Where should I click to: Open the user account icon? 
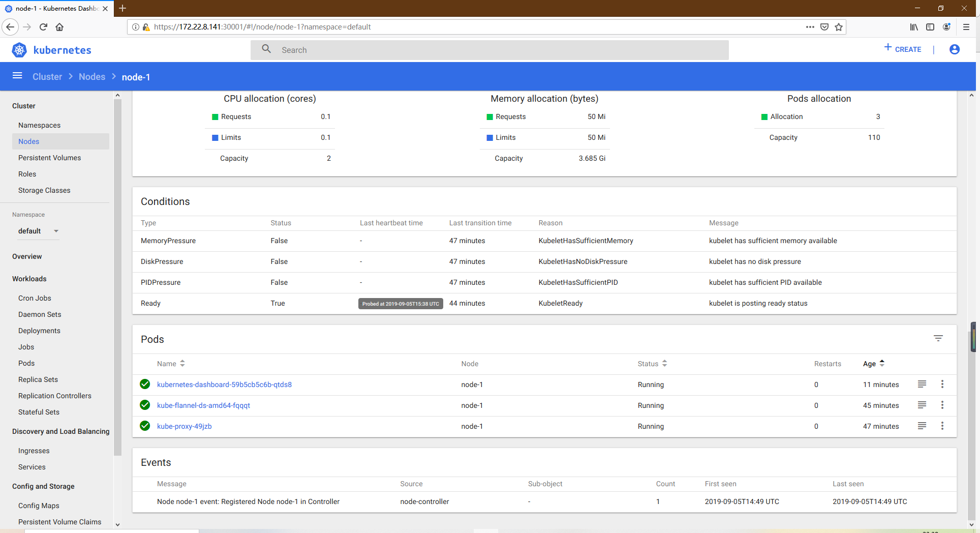pyautogui.click(x=954, y=49)
